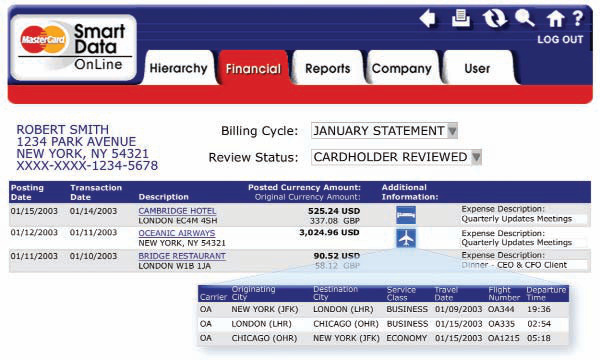Open the BRIDGE RESTAURANT link
Image resolution: width=600 pixels, height=360 pixels.
182,256
